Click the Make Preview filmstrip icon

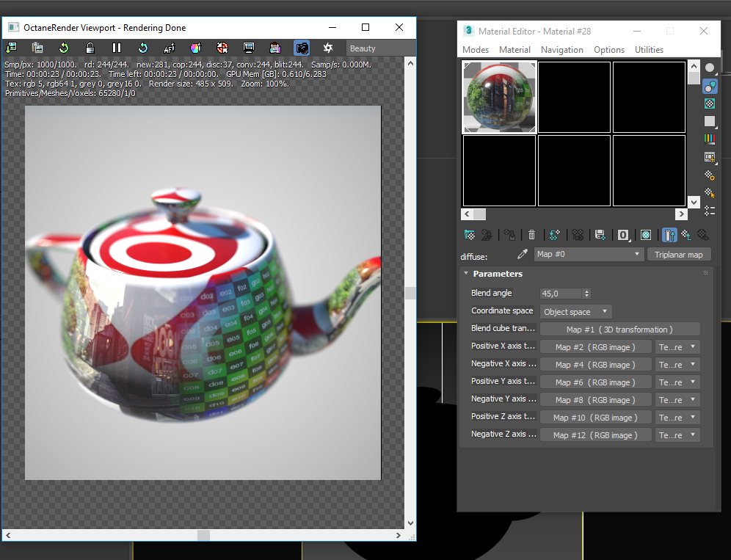coord(710,157)
